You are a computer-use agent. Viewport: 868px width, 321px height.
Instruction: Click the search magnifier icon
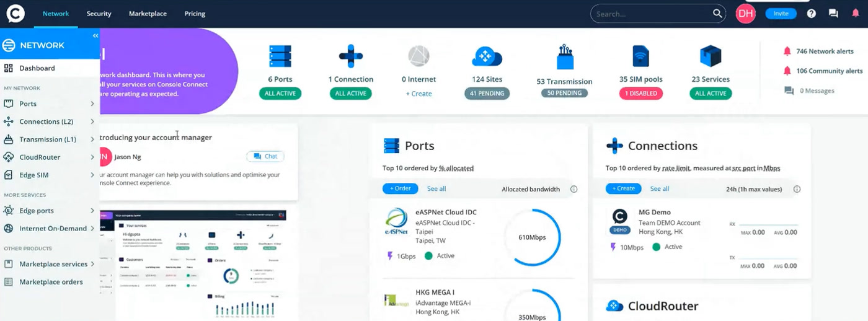coord(717,13)
